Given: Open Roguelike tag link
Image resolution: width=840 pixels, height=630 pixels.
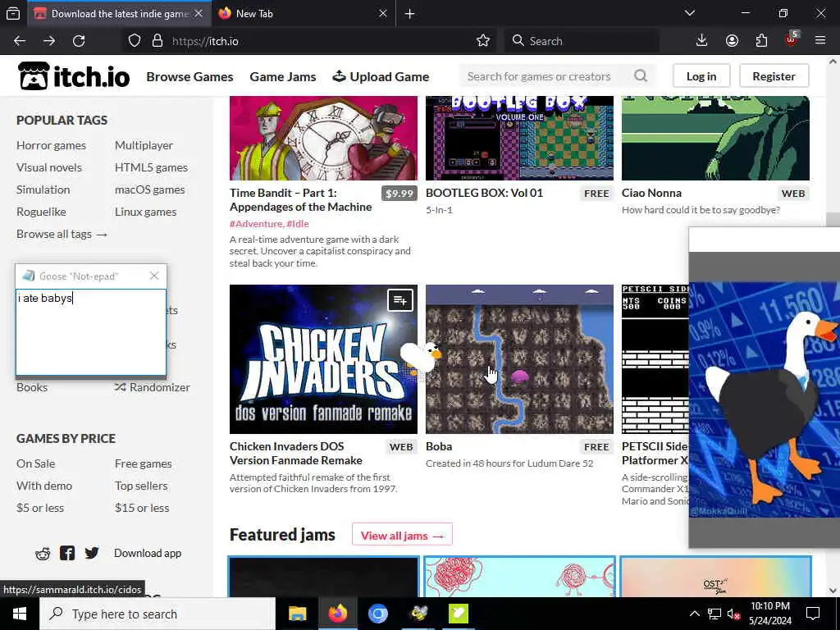Looking at the screenshot, I should pyautogui.click(x=41, y=212).
